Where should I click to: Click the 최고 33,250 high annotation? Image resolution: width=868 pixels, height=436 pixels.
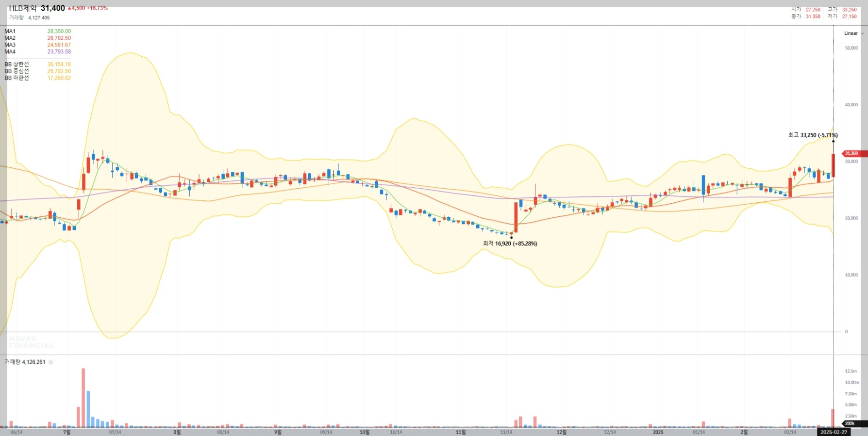813,135
